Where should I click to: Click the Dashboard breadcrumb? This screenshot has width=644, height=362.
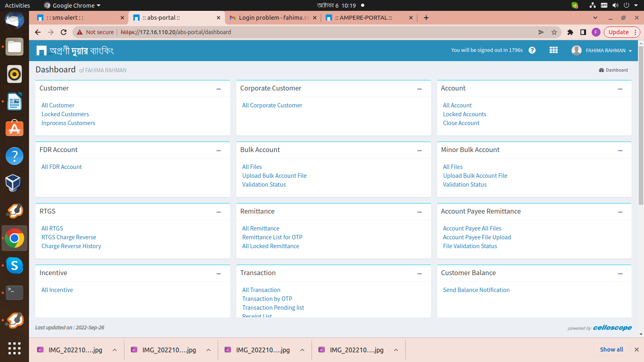click(613, 70)
